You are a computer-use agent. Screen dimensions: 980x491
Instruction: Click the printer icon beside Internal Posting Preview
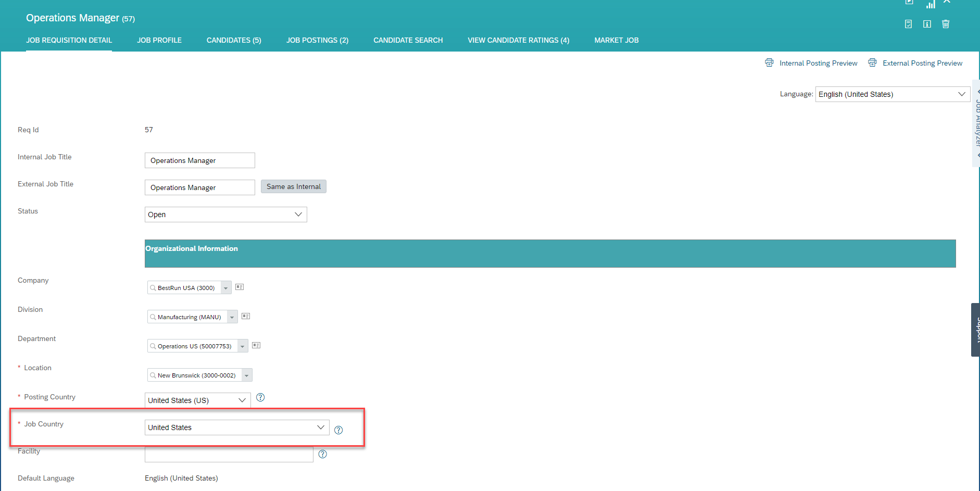[769, 63]
